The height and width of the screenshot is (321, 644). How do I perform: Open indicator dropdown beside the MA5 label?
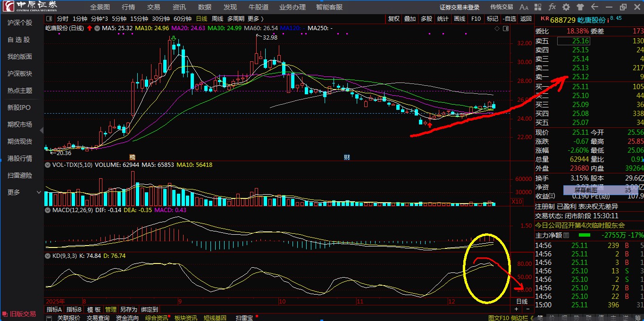98,28
